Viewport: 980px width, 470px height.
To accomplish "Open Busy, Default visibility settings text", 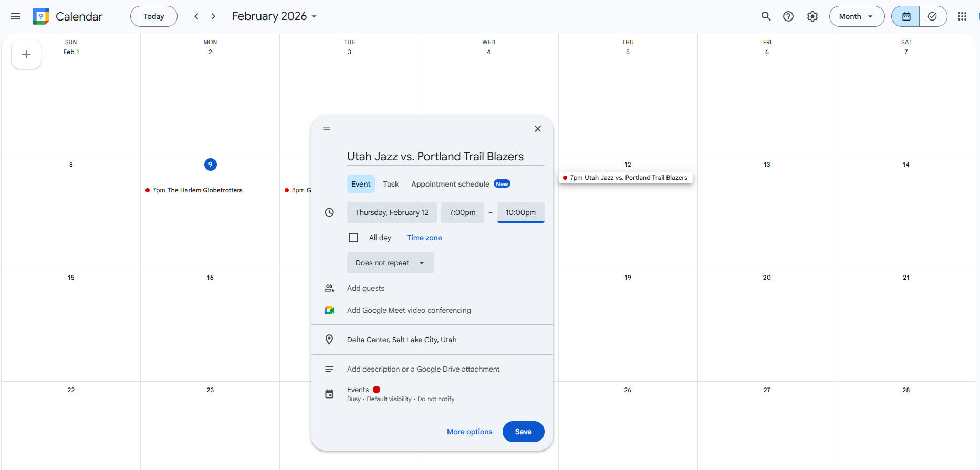I will [x=401, y=399].
